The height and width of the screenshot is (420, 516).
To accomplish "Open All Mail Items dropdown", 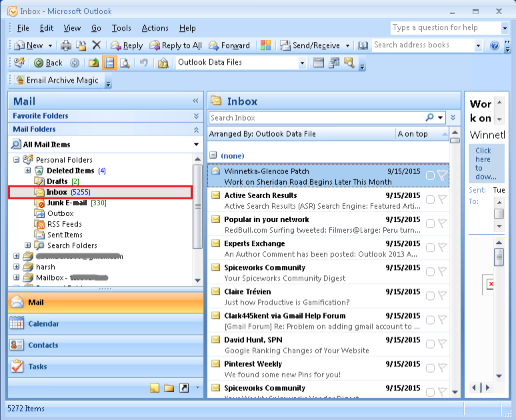I will [196, 144].
